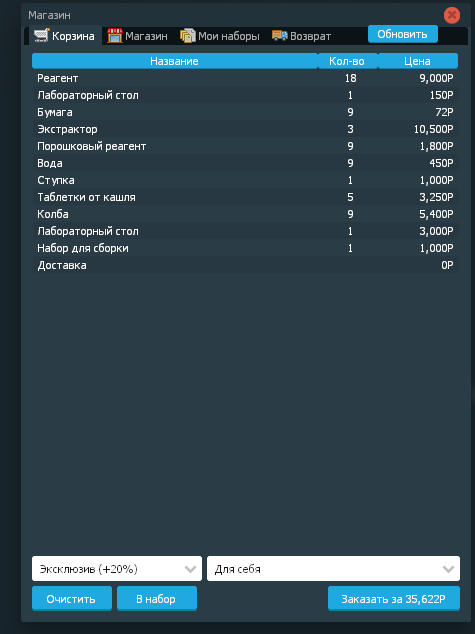Sort by the Кол-во column header
This screenshot has width=475, height=634.
(x=347, y=61)
